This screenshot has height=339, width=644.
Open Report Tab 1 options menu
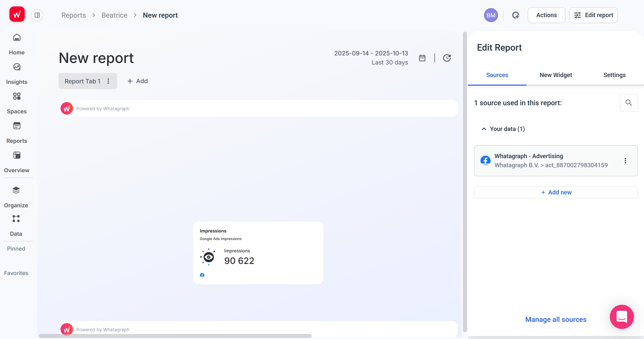pyautogui.click(x=108, y=81)
